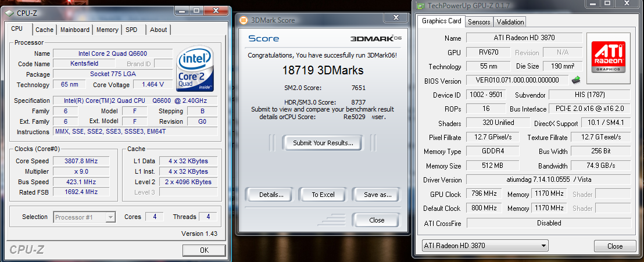Click the Device ID field 1002 - 9501
Image resolution: width=644 pixels, height=262 pixels.
coord(486,95)
